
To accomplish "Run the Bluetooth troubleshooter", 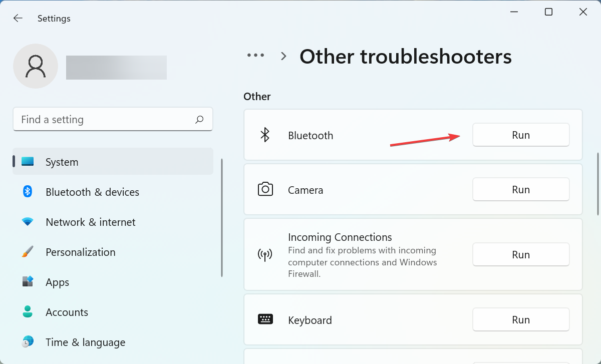I will [521, 135].
